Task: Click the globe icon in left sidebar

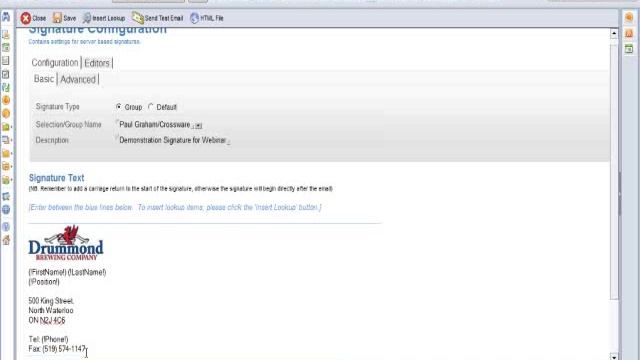Action: tap(6, 210)
